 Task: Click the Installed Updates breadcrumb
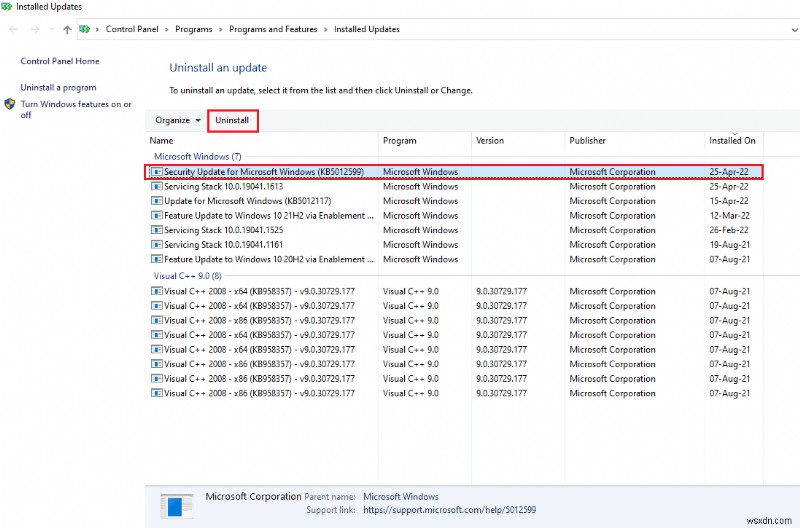[367, 29]
